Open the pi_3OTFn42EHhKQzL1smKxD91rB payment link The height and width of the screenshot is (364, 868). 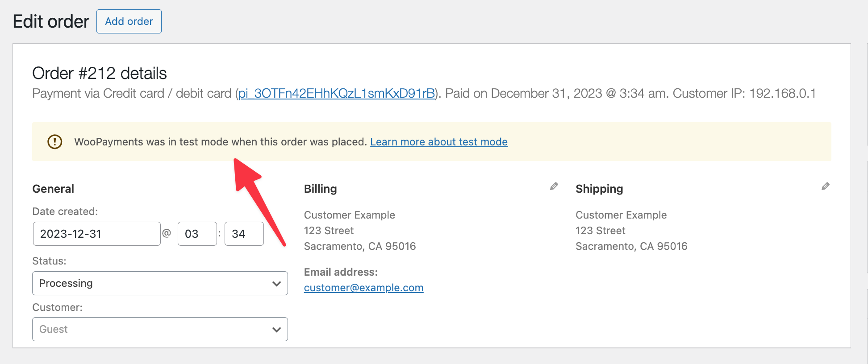click(x=336, y=93)
